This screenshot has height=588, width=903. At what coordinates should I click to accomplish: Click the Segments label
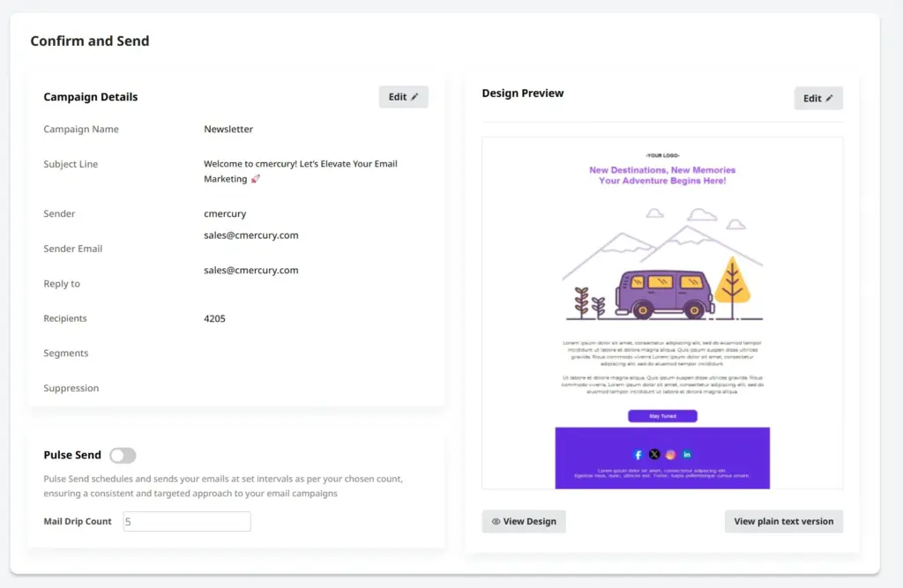tap(65, 353)
